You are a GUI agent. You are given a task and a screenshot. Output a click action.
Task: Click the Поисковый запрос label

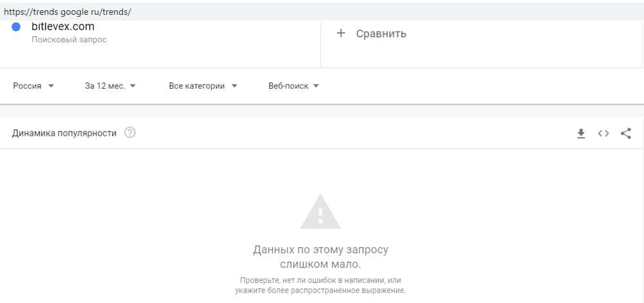[x=69, y=40]
